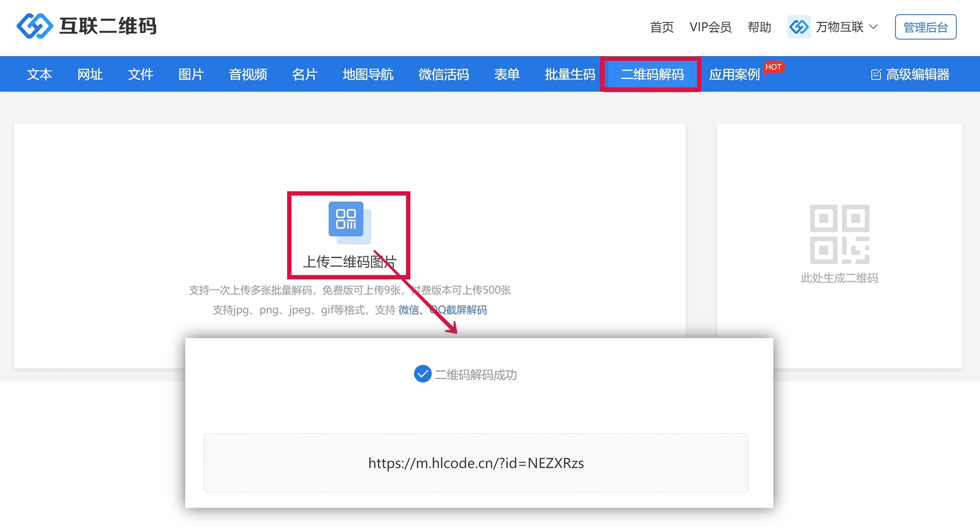This screenshot has height=527, width=980.
Task: Open the VIP会员 link
Action: click(x=710, y=27)
